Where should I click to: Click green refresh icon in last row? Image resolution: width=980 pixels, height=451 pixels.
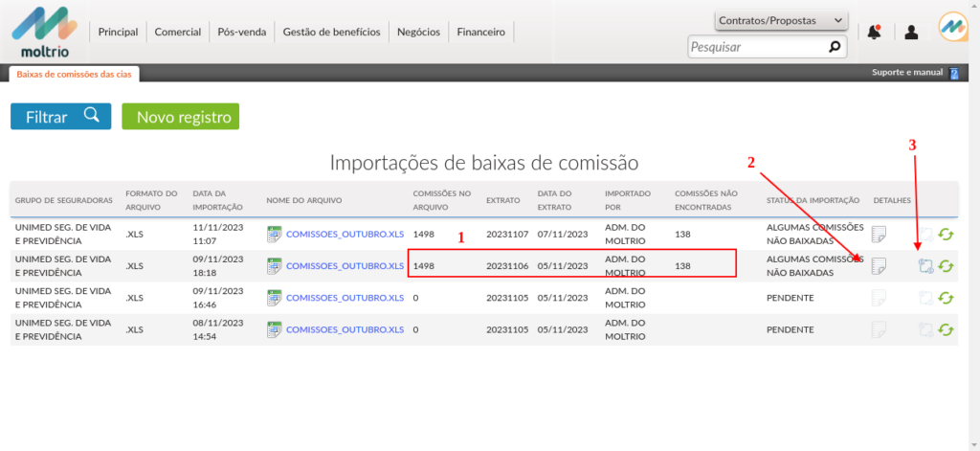pyautogui.click(x=947, y=329)
